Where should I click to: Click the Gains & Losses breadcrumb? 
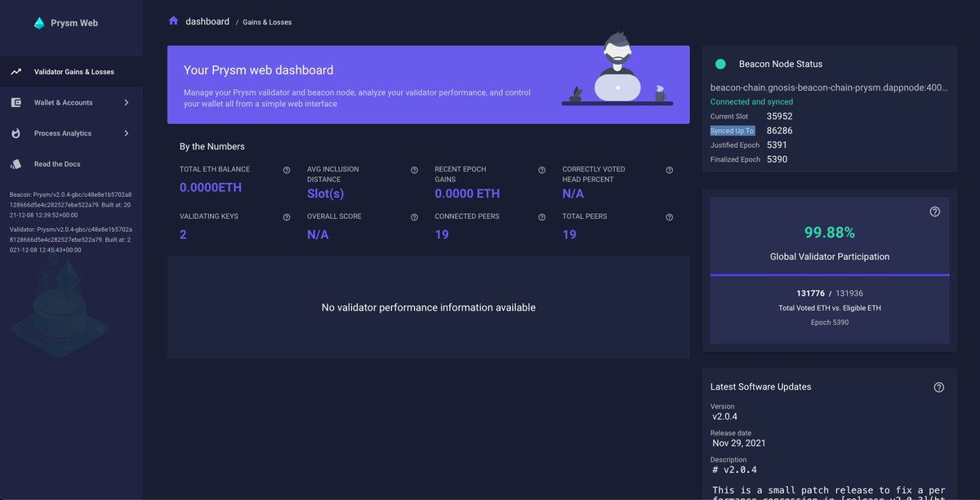267,22
